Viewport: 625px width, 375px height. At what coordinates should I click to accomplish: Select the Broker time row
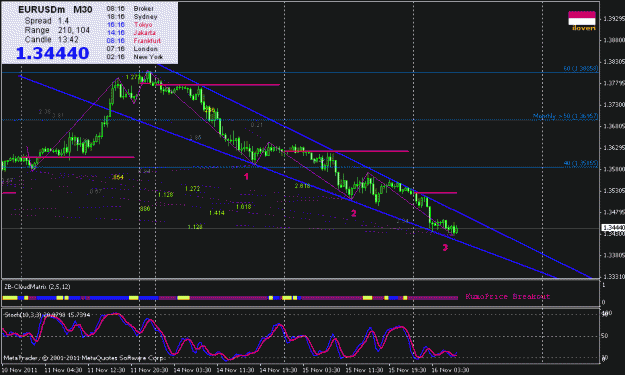click(x=130, y=8)
